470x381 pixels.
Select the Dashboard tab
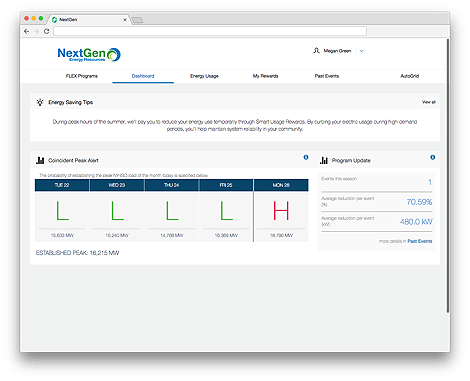(143, 76)
